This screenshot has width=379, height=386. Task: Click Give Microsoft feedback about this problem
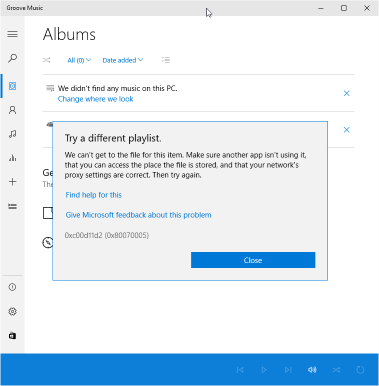(138, 215)
